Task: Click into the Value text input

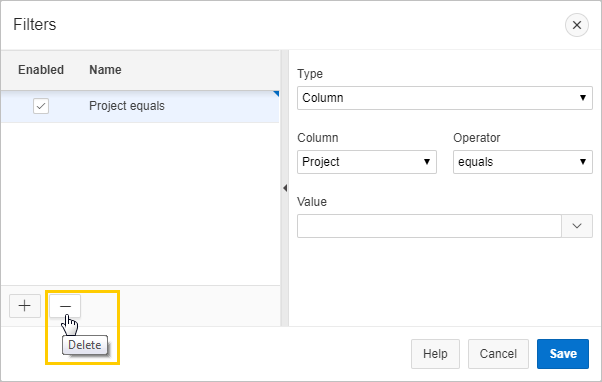Action: tap(429, 226)
